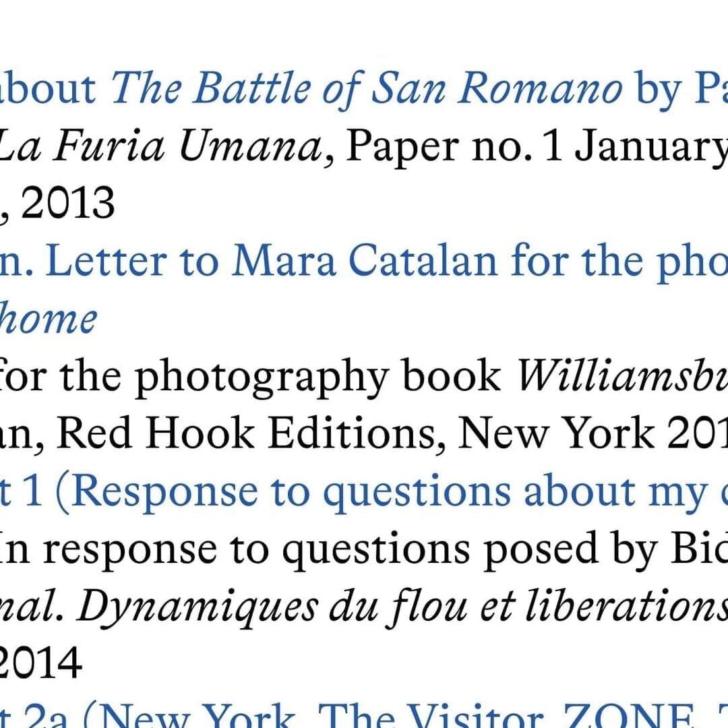
Task: Click the italic "La Furia Umana" text
Action: click(160, 147)
